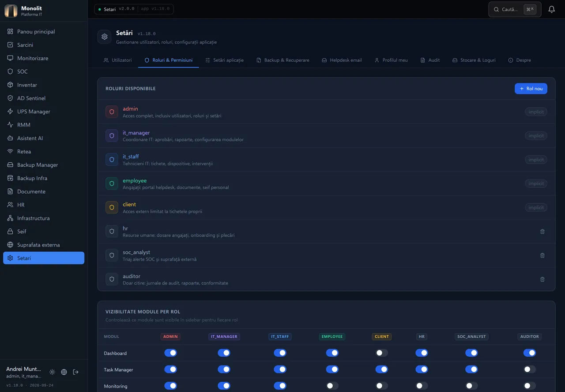Disable Monitoring for IT_STAFF

coord(280,386)
